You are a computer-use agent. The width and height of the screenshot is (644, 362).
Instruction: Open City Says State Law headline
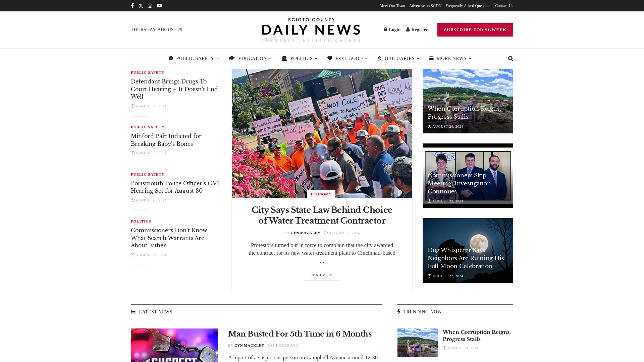pos(322,215)
